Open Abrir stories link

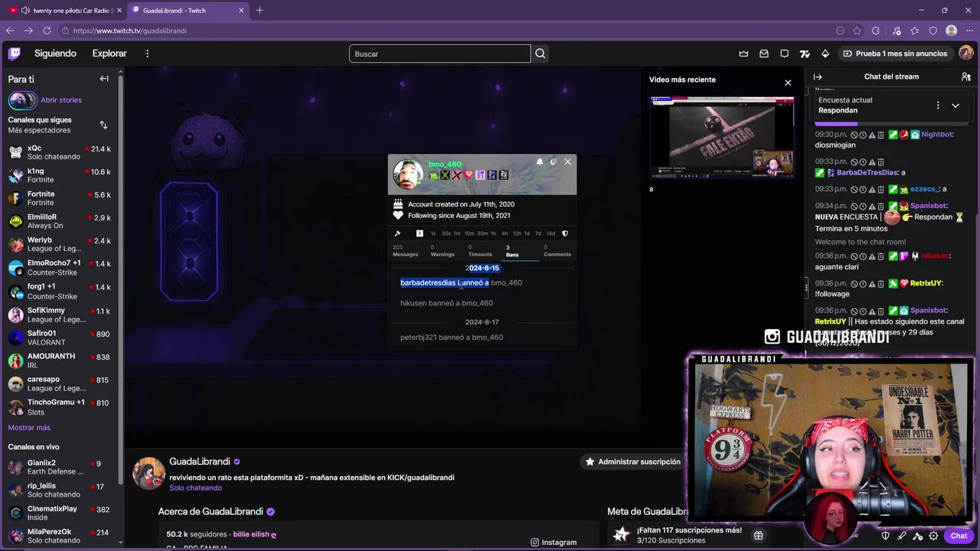click(x=61, y=100)
